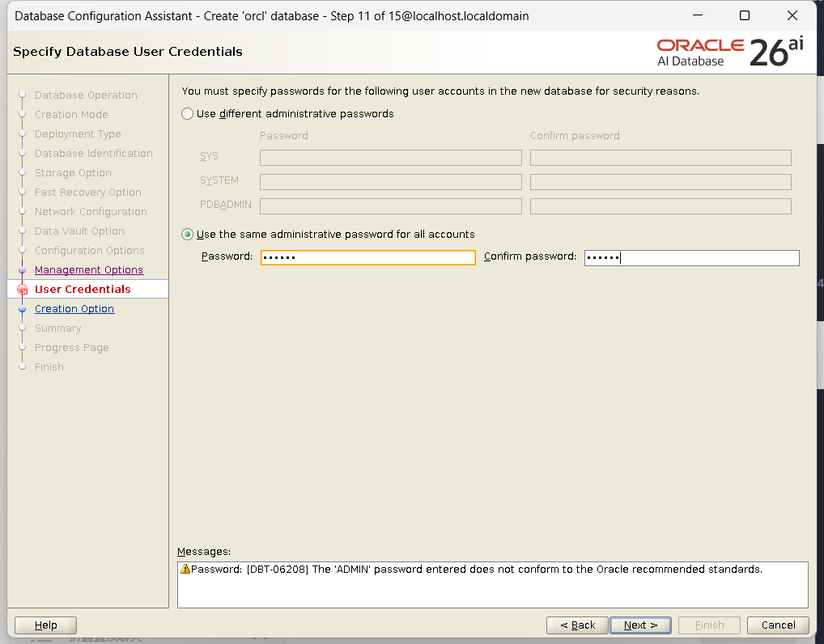Click the Summary step label
This screenshot has width=824, height=644.
point(57,328)
